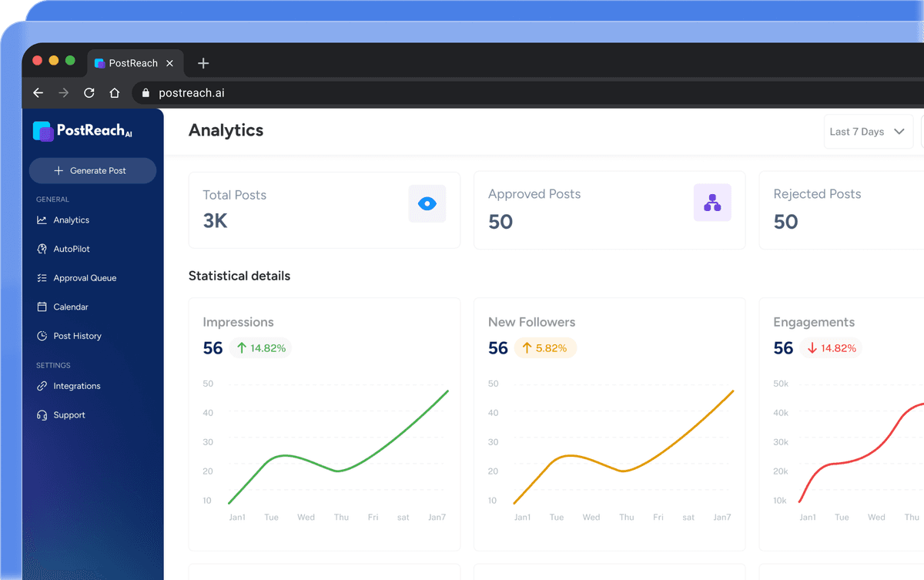Viewport: 924px width, 580px height.
Task: Close the PostReach browser tab
Action: pyautogui.click(x=169, y=63)
